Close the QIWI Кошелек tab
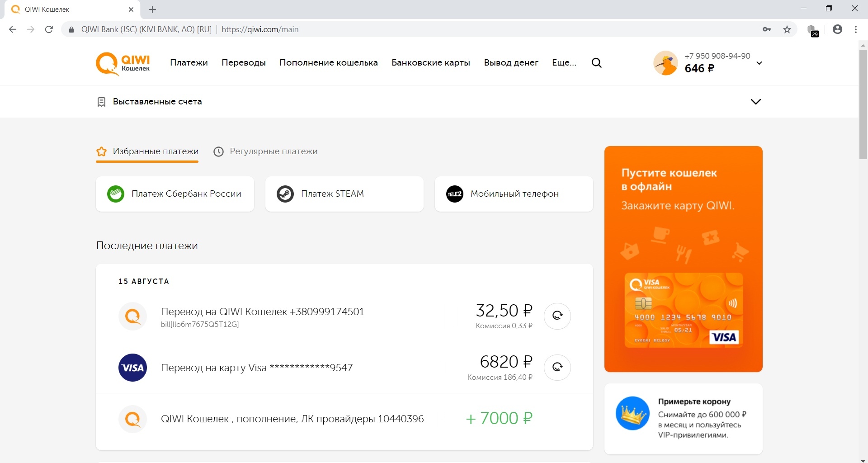The image size is (868, 463). (x=131, y=9)
